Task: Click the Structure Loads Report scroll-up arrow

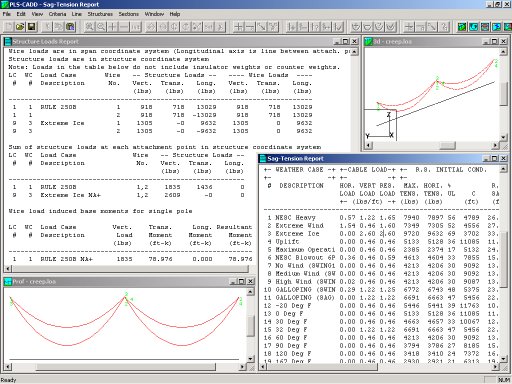Action: [x=354, y=52]
